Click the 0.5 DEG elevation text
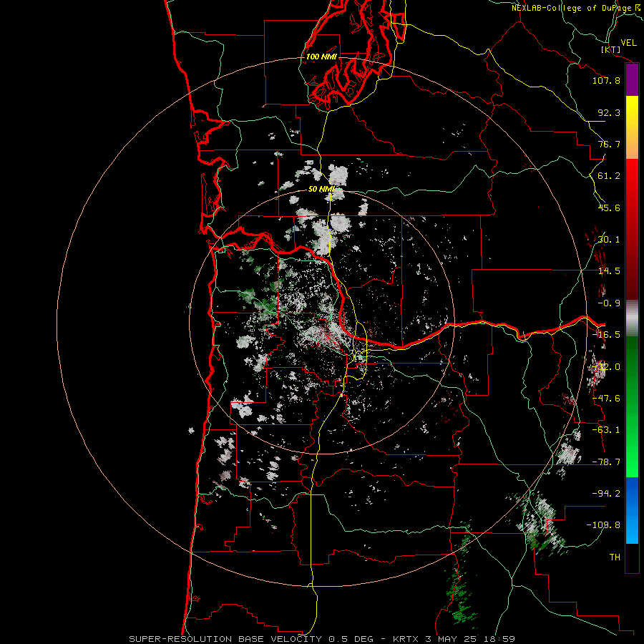Image resolution: width=644 pixels, height=644 pixels. (351, 639)
